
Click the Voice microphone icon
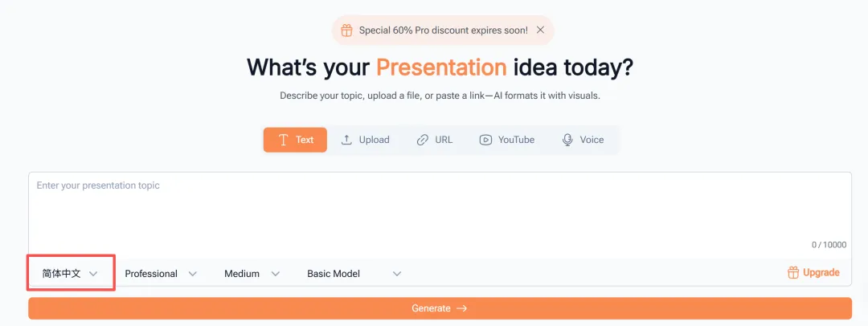click(x=568, y=140)
